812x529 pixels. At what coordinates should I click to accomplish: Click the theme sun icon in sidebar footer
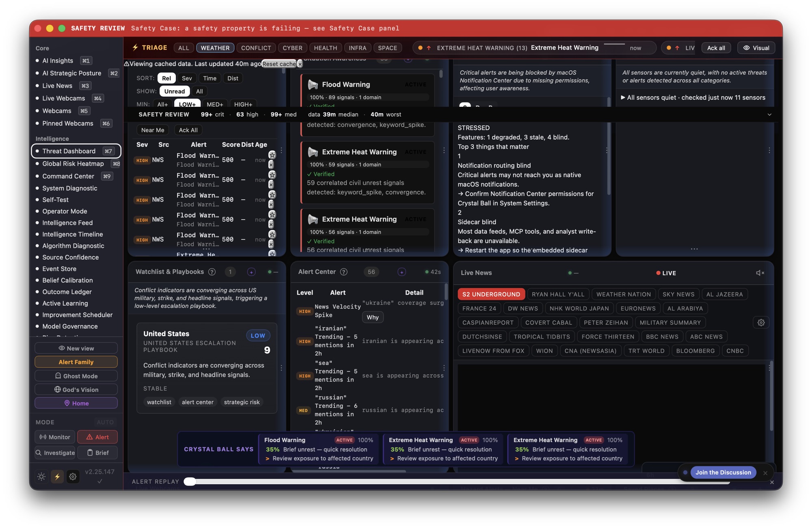tap(41, 477)
